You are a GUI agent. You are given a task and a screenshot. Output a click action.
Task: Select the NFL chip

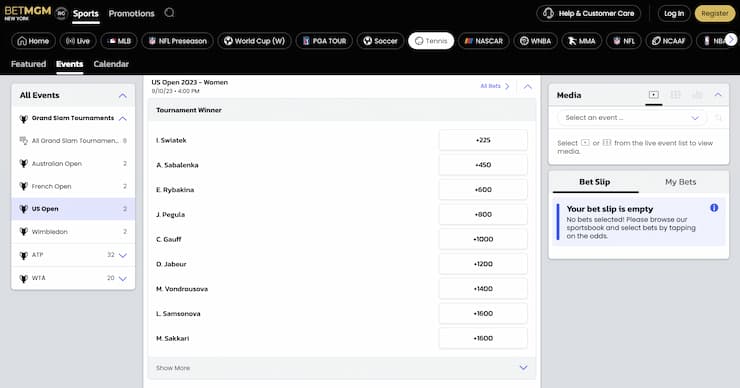(x=623, y=41)
